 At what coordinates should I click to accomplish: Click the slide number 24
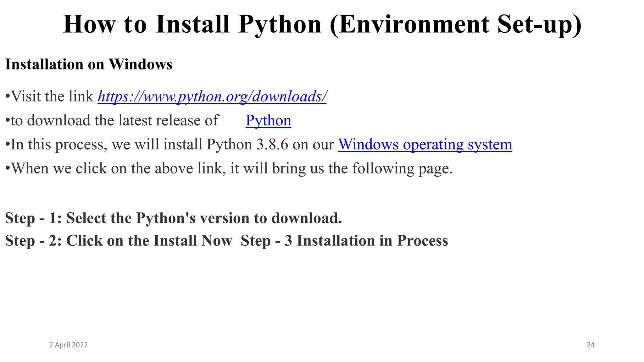(x=591, y=345)
